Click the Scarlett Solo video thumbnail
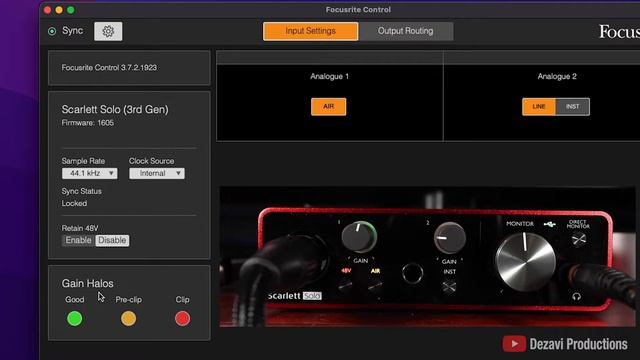The image size is (640, 360). 427,257
